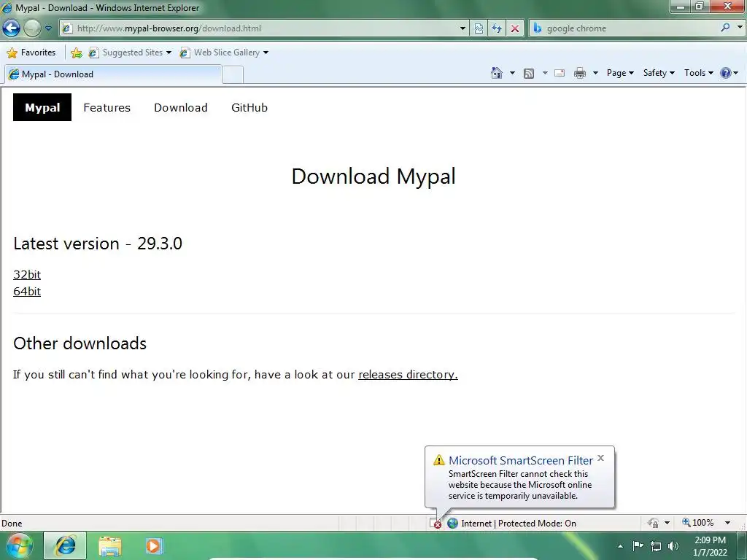The width and height of the screenshot is (747, 560).
Task: Open the Features page link
Action: click(x=107, y=108)
